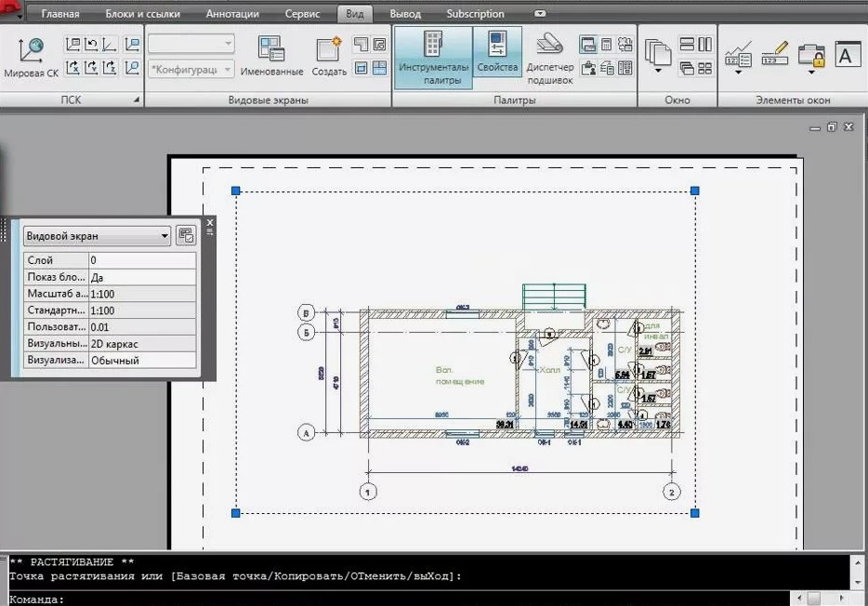Expand the ПСК panel launcher arrow
This screenshot has width=868, height=606.
coord(137,99)
